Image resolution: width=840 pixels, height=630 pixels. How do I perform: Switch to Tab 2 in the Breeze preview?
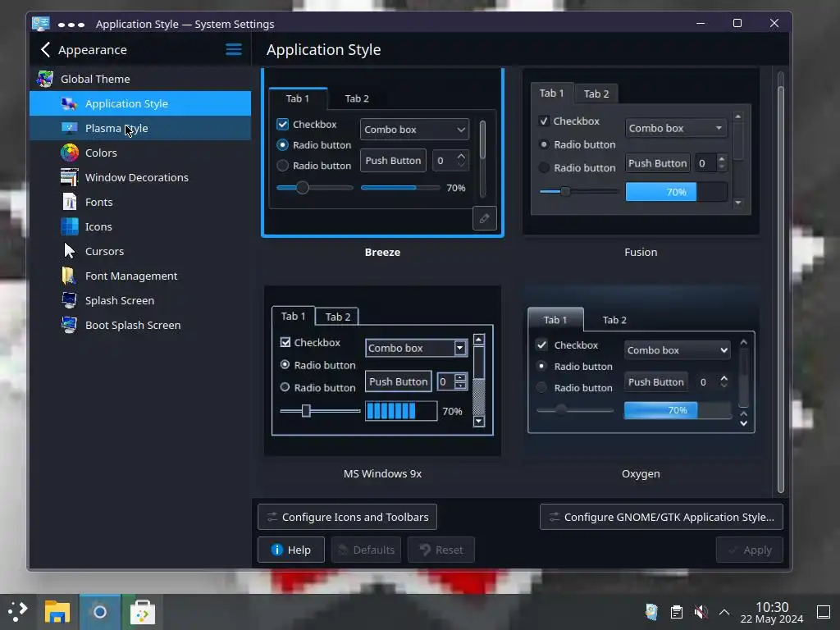click(357, 98)
